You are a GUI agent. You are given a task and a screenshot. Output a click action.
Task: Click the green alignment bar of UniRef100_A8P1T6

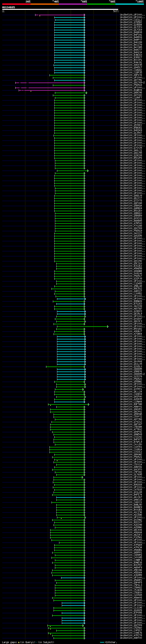(x=67, y=75)
